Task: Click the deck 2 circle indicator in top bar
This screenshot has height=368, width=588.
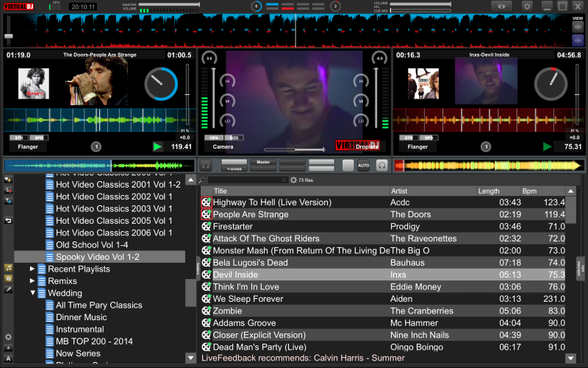Action: pyautogui.click(x=335, y=6)
